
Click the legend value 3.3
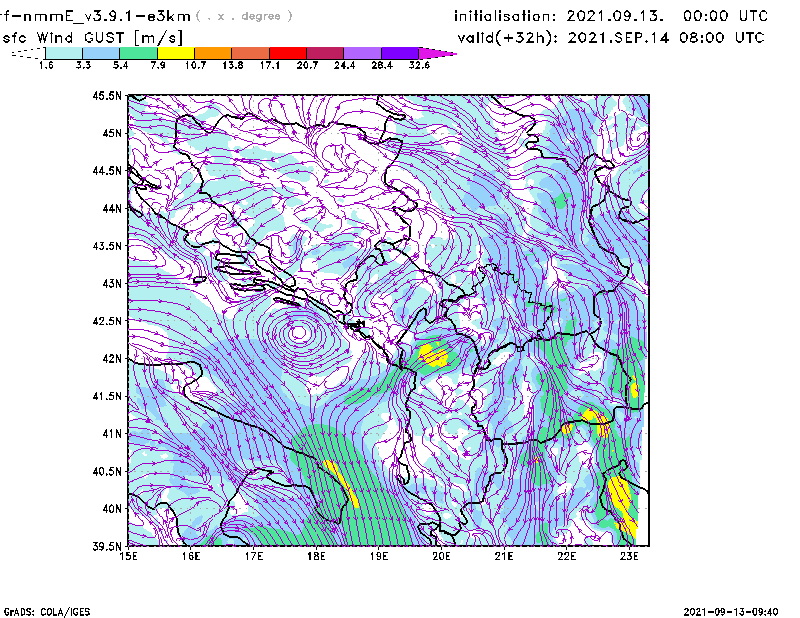click(x=83, y=65)
